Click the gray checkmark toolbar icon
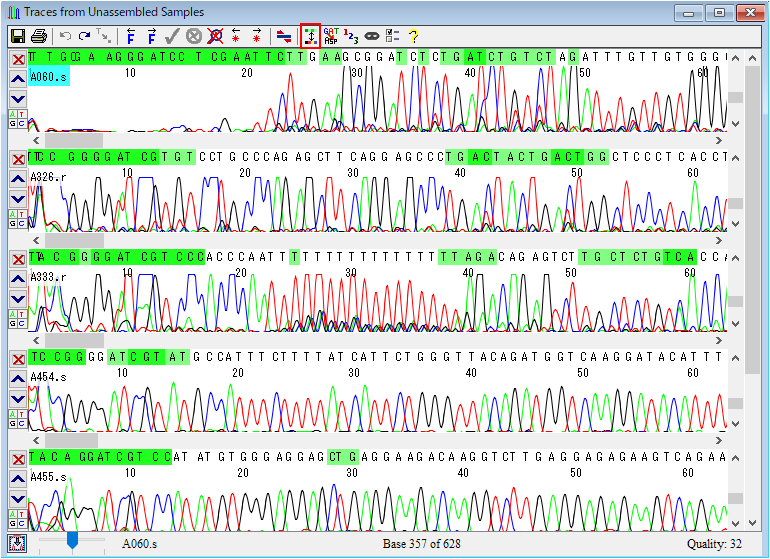This screenshot has height=559, width=770. [172, 36]
